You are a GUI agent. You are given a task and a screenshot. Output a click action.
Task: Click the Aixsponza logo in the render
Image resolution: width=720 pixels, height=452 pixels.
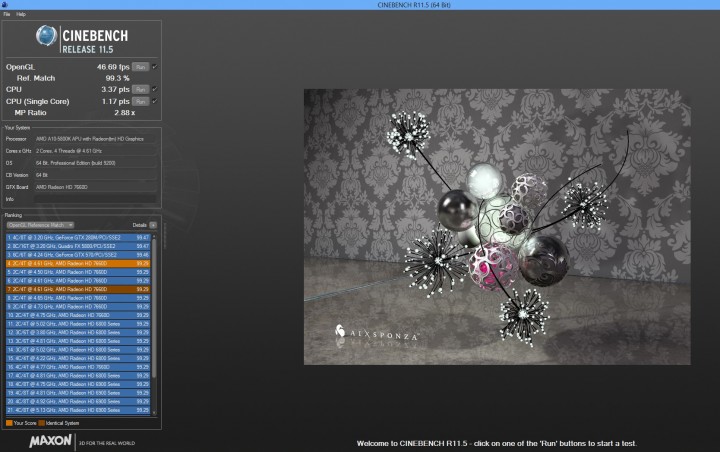[x=377, y=332]
